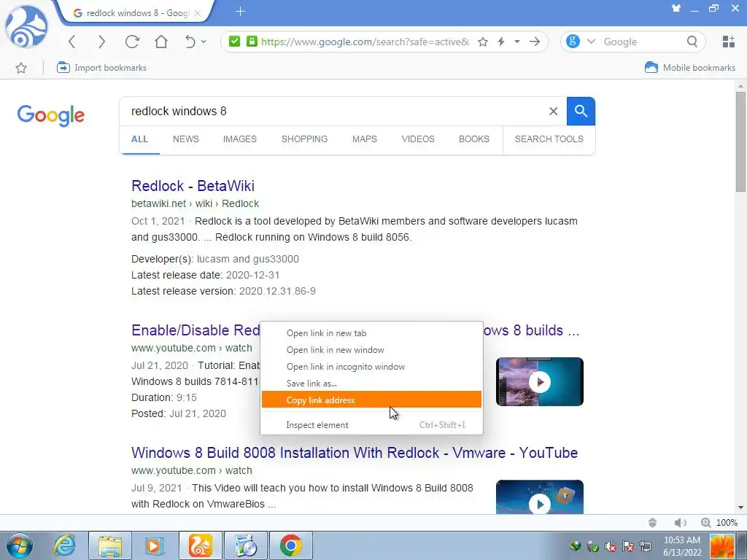Open the Windows Start button
Viewport: 747px width, 560px height.
coord(20,545)
